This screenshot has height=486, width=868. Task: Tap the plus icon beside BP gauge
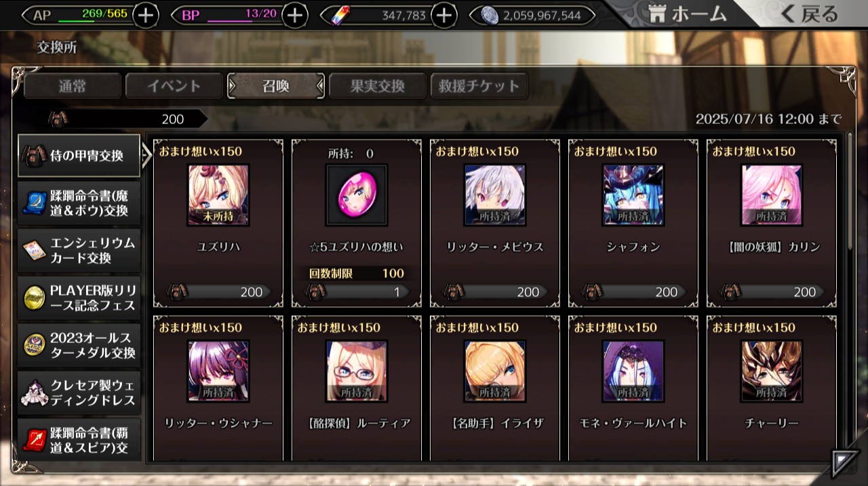click(x=294, y=15)
